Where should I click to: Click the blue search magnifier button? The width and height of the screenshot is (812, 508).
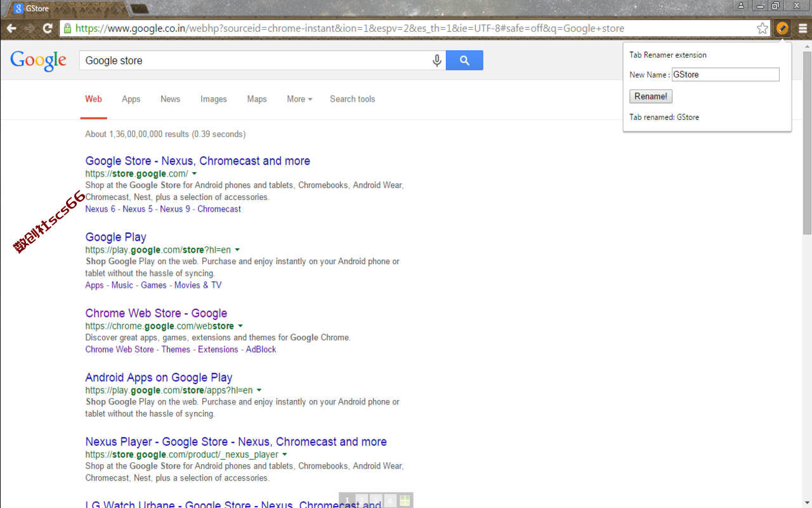(464, 60)
